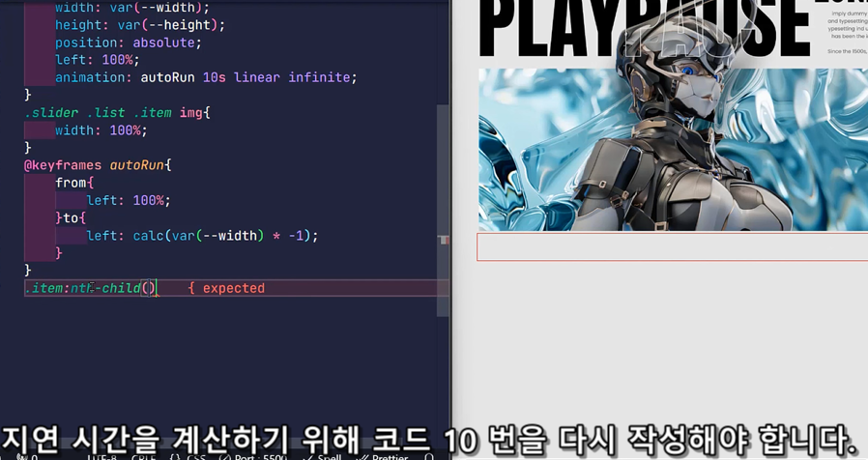Click 'Port : 5500' Live Server status item
Screen dimensions: 868x460
point(253,457)
